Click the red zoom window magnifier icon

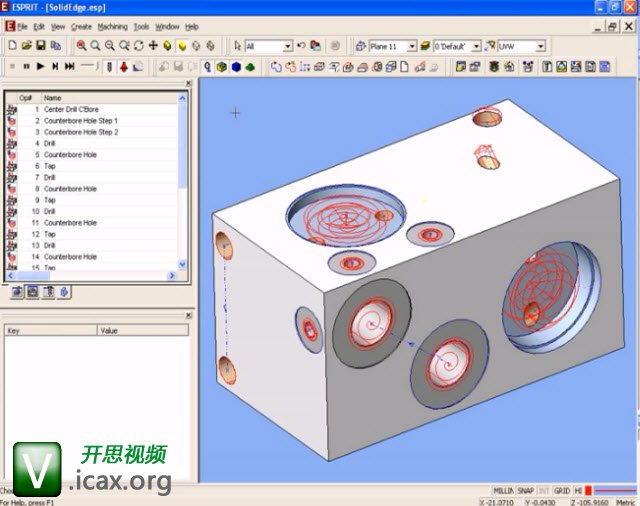pyautogui.click(x=81, y=46)
